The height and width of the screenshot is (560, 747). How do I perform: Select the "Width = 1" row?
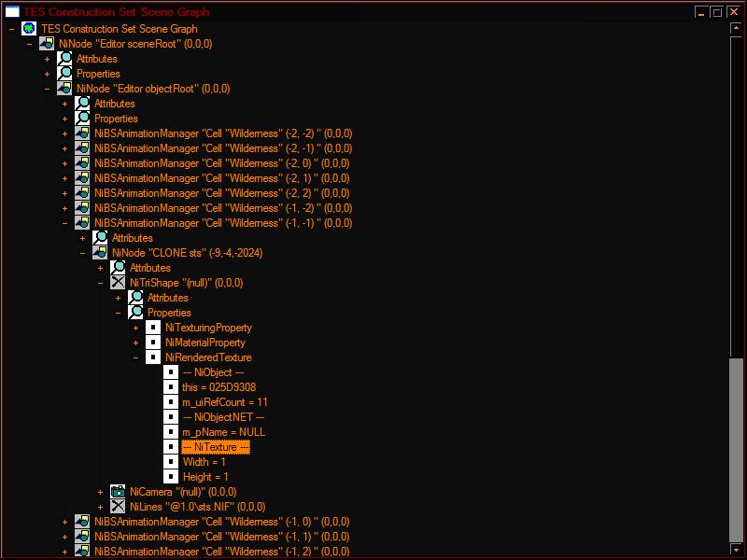[x=204, y=461]
